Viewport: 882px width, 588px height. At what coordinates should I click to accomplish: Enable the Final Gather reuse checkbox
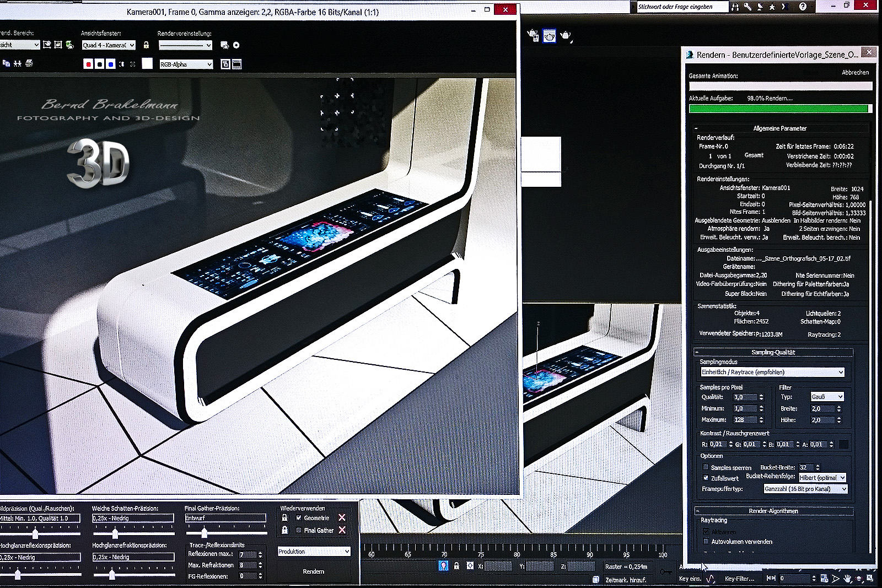[299, 530]
